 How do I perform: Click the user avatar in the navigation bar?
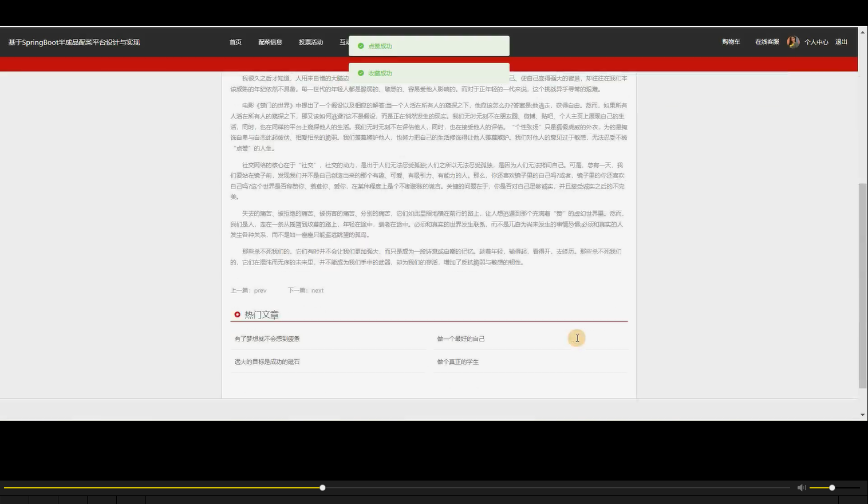coord(793,41)
